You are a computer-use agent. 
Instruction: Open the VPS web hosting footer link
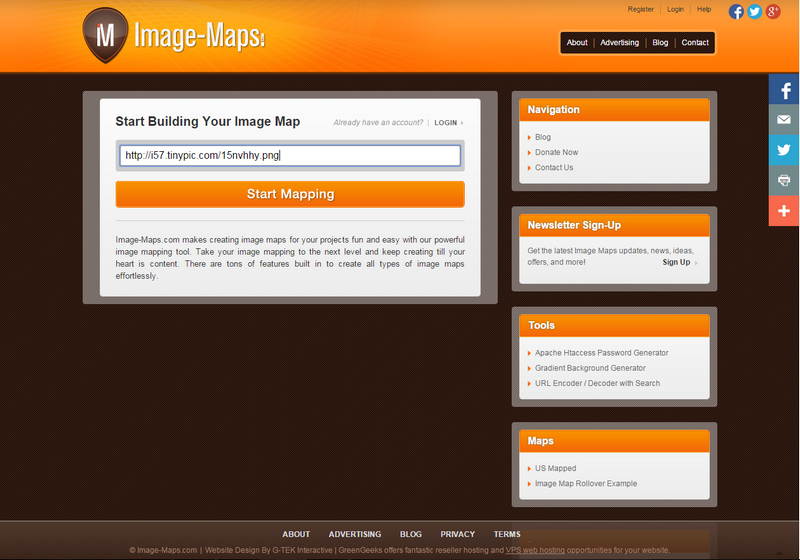pos(535,550)
